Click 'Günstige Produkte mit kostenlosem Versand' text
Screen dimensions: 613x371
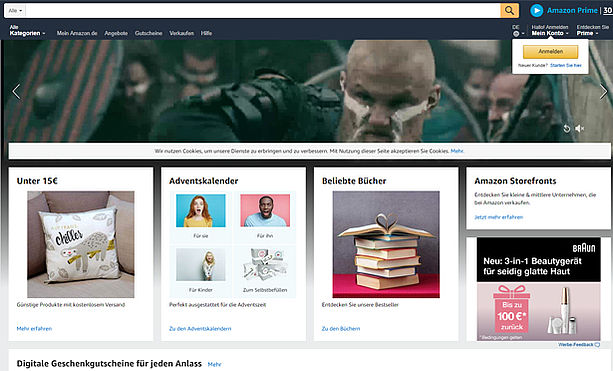pos(71,305)
